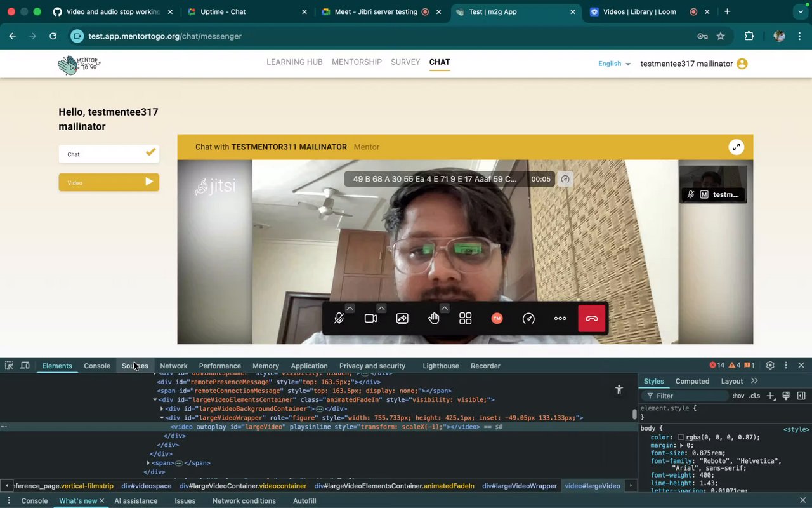812x508 pixels.
Task: Reload the page
Action: (53, 36)
